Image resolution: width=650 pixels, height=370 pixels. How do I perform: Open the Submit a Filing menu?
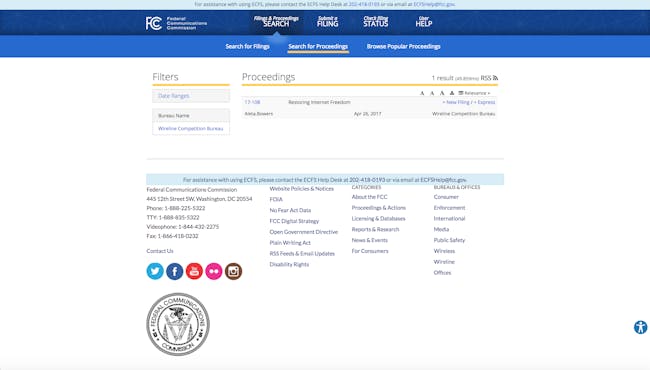(327, 22)
